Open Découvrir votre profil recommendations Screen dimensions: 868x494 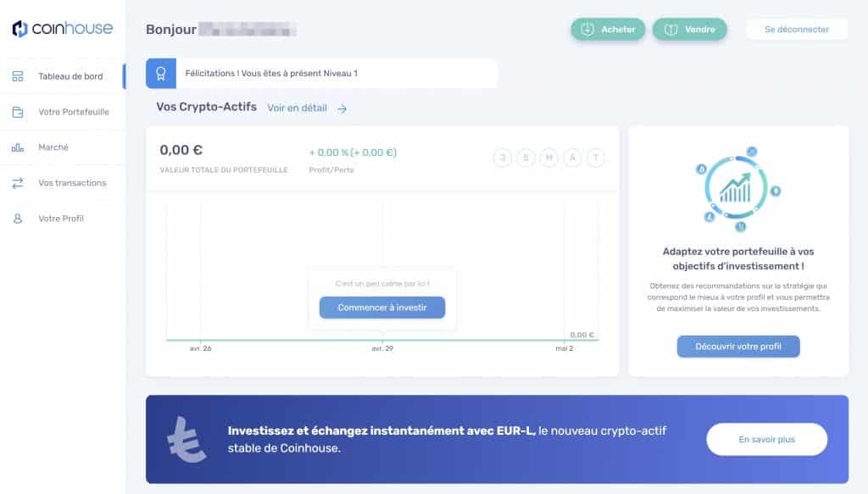pyautogui.click(x=738, y=346)
